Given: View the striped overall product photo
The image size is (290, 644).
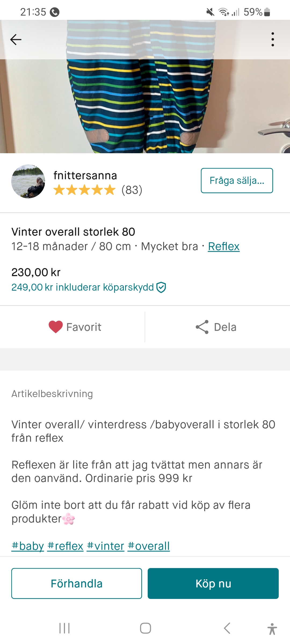Looking at the screenshot, I should click(145, 102).
